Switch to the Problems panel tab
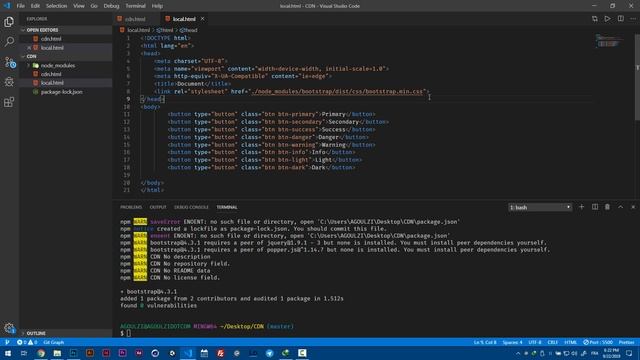640x360 pixels. [x=131, y=207]
